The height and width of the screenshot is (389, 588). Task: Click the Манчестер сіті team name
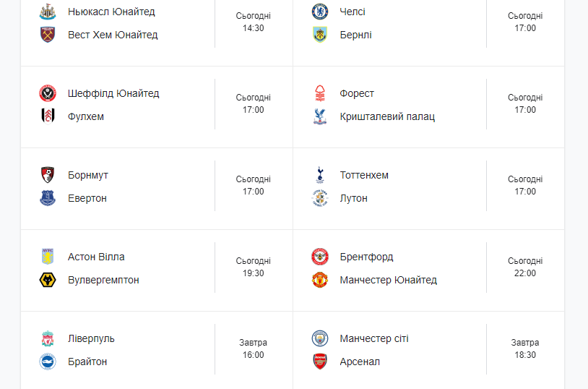pyautogui.click(x=374, y=338)
